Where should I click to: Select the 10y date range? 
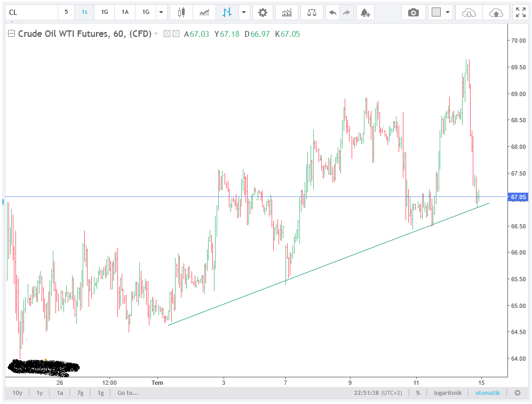(18, 393)
